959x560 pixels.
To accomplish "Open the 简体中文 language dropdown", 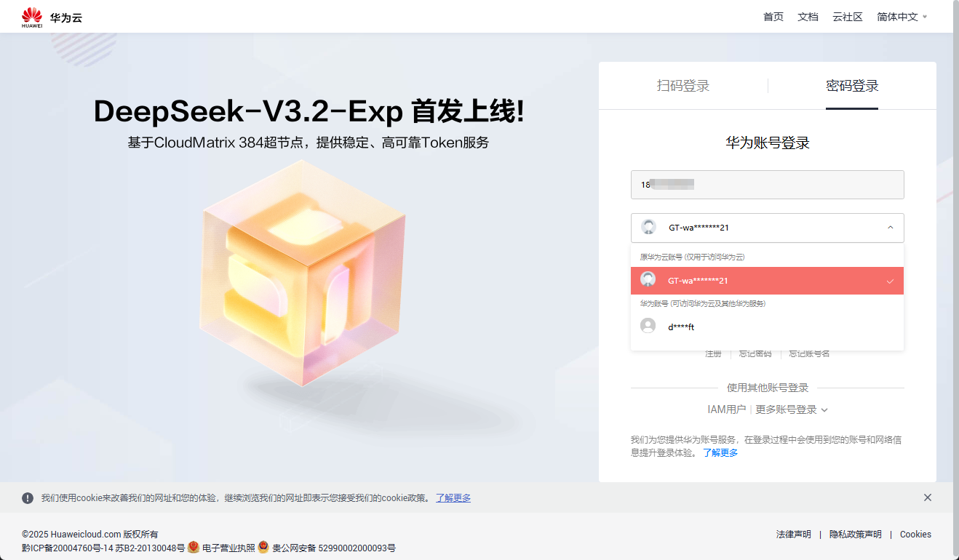I will [902, 17].
